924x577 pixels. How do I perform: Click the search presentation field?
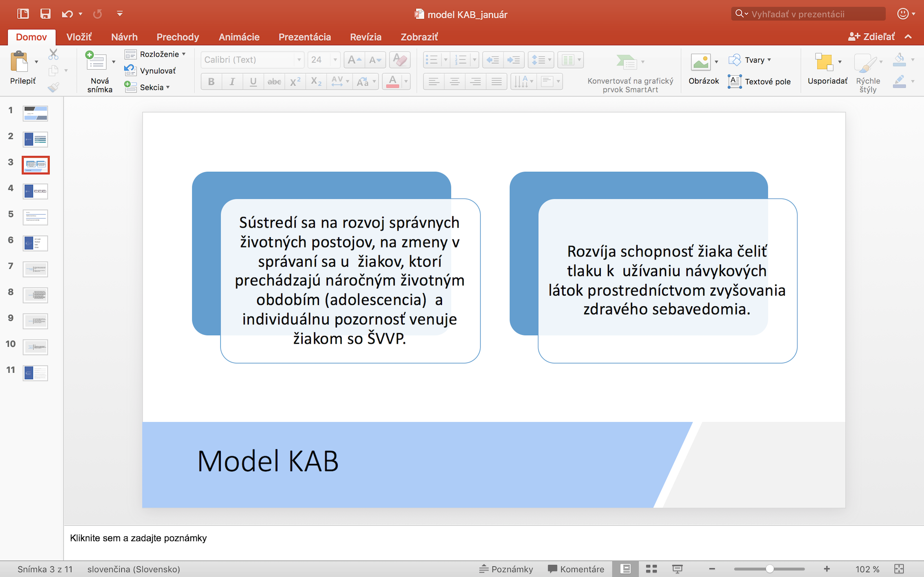coord(808,14)
